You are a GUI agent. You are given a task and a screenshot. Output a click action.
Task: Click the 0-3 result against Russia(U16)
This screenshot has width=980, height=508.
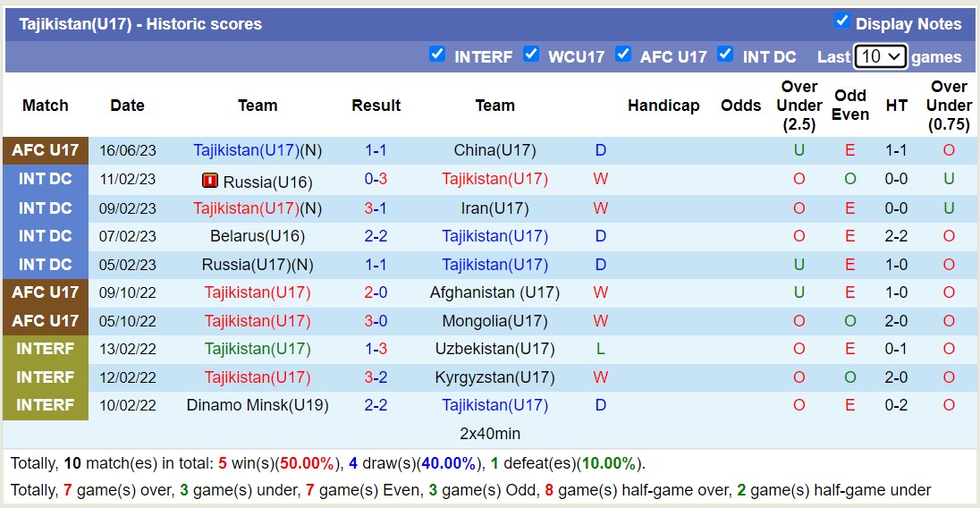(x=376, y=179)
